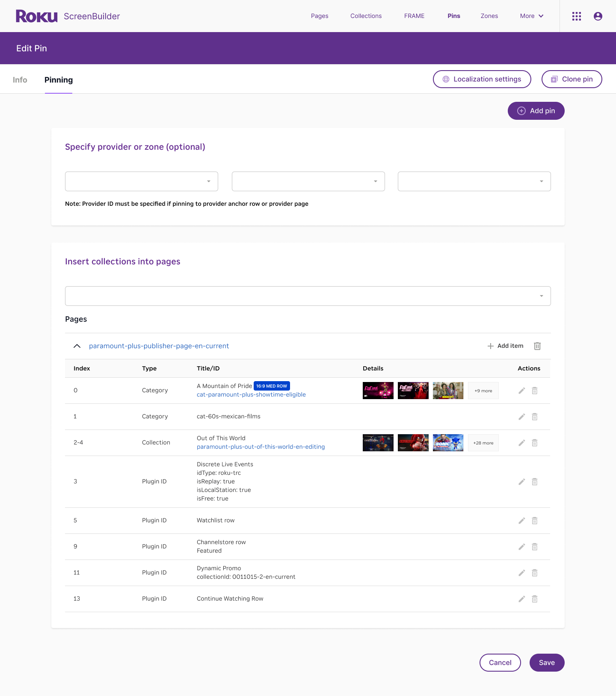Screen dimensions: 616x696
Task: Click the 'cat-60s-mexican-films' title cell
Action: click(x=228, y=417)
